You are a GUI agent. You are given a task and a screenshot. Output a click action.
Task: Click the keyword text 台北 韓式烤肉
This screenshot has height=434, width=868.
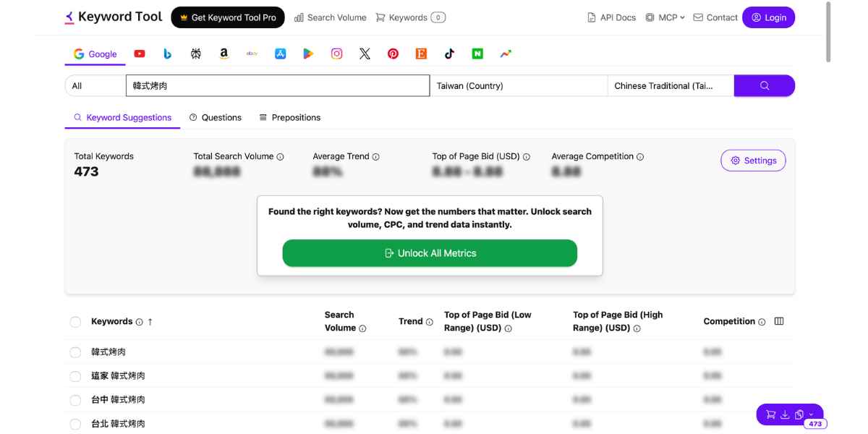pos(118,424)
